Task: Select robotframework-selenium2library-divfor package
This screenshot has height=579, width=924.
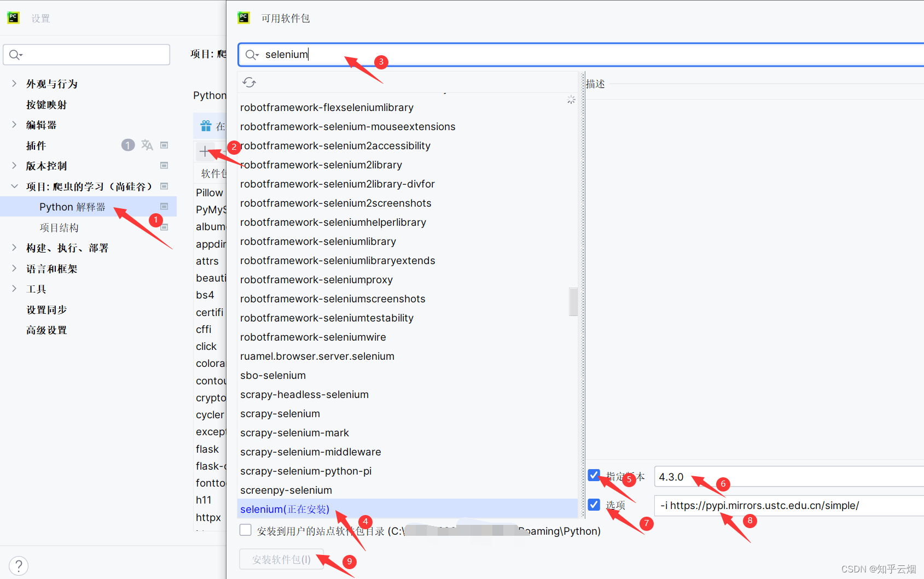Action: tap(338, 184)
